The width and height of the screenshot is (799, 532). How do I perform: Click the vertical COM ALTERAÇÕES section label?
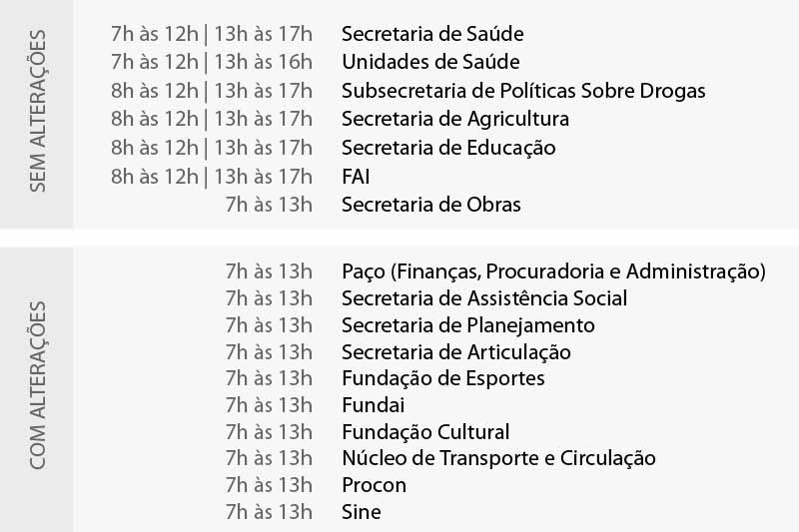[x=38, y=383]
